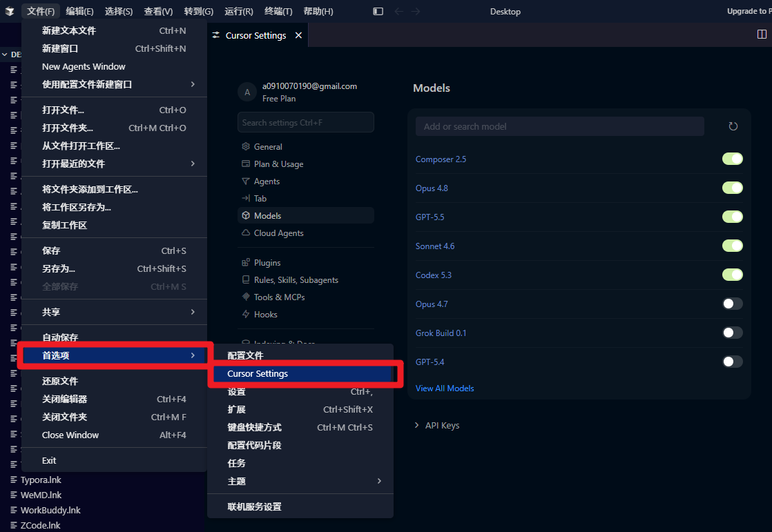Click the General gear icon
This screenshot has height=532, width=772.
[246, 146]
